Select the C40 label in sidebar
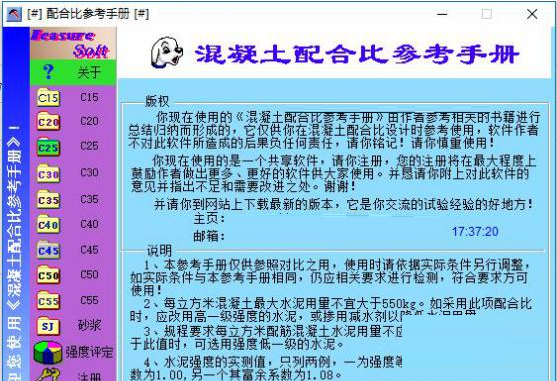Screen dimensions: 557x381 click(89, 224)
